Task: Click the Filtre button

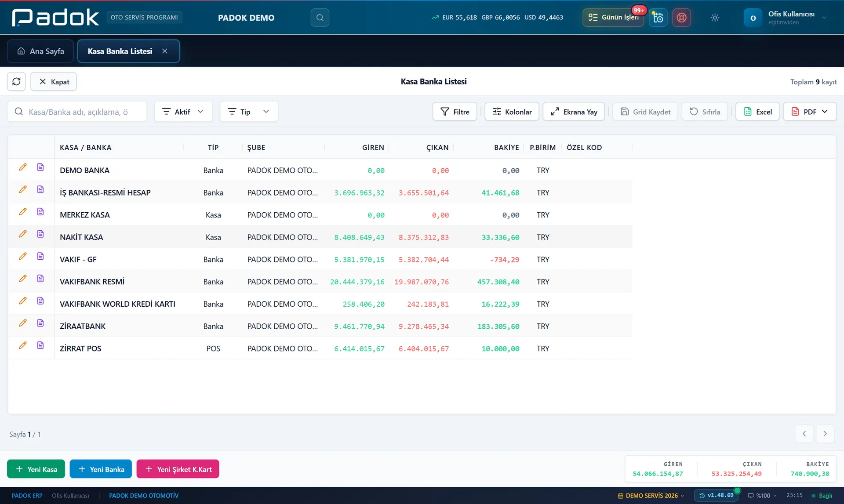Action: 455,112
